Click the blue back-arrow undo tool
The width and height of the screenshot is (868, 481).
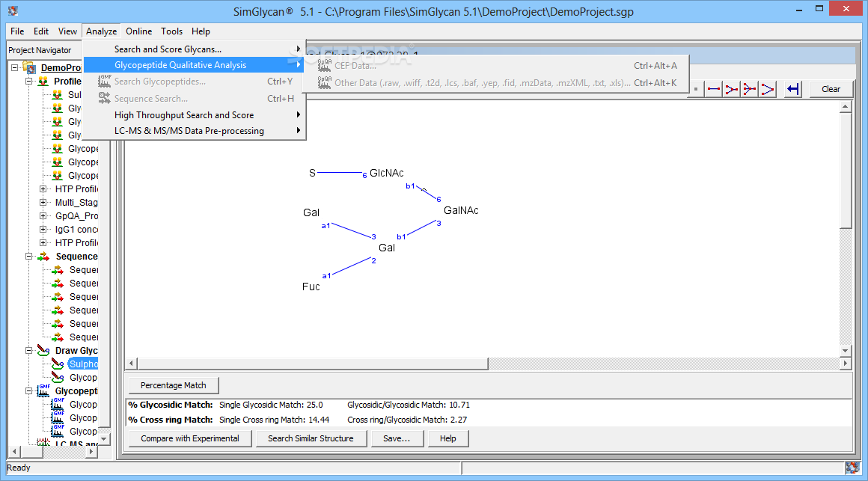pyautogui.click(x=793, y=89)
